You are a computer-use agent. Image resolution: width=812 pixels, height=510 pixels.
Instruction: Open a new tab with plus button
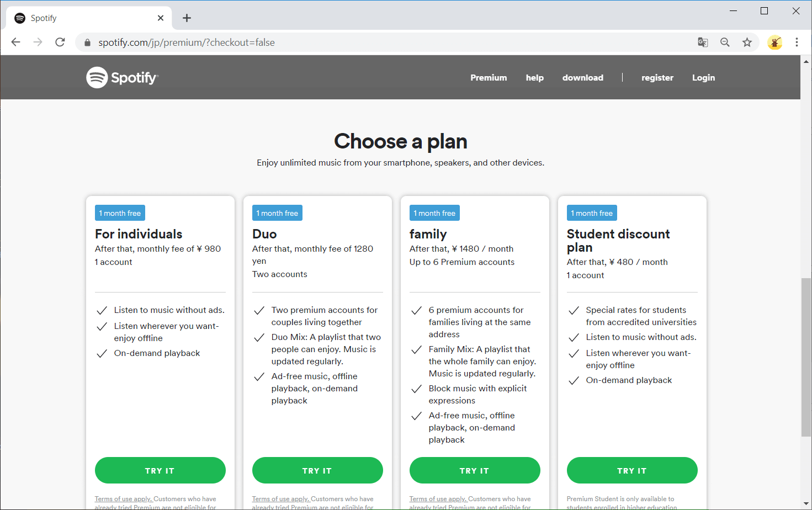(x=187, y=18)
